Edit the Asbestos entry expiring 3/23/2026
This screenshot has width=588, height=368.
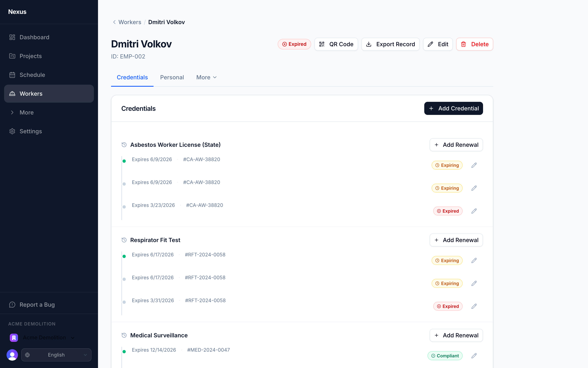tap(474, 211)
